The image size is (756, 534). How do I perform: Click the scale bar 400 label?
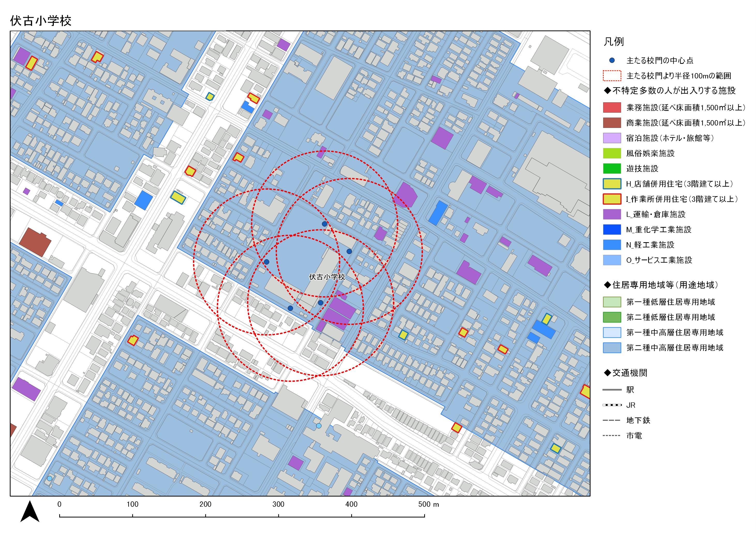pyautogui.click(x=351, y=504)
